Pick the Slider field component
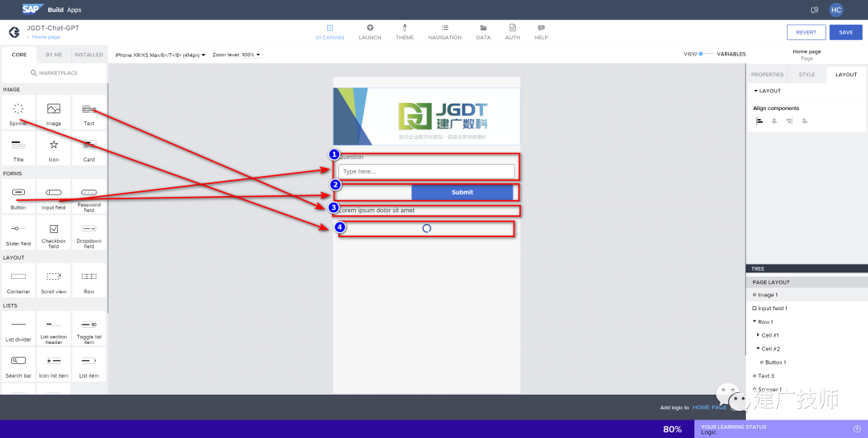 coord(18,232)
